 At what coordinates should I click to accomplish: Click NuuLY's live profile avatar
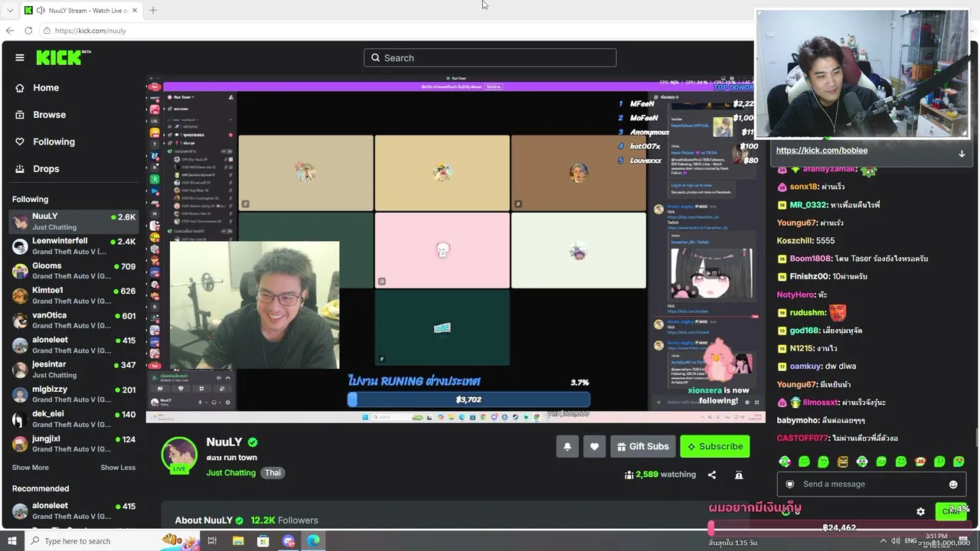[x=179, y=455]
